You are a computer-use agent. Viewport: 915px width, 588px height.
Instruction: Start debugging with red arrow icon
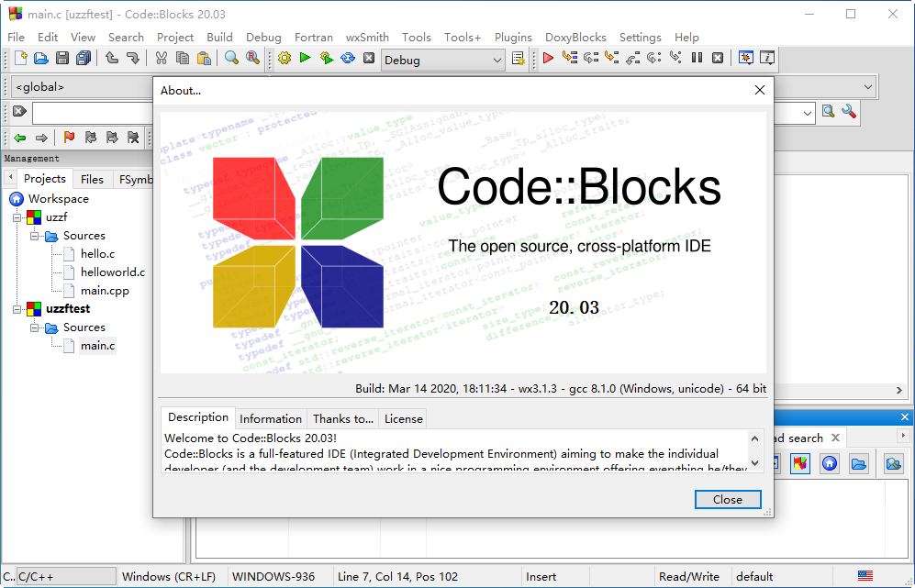tap(548, 58)
